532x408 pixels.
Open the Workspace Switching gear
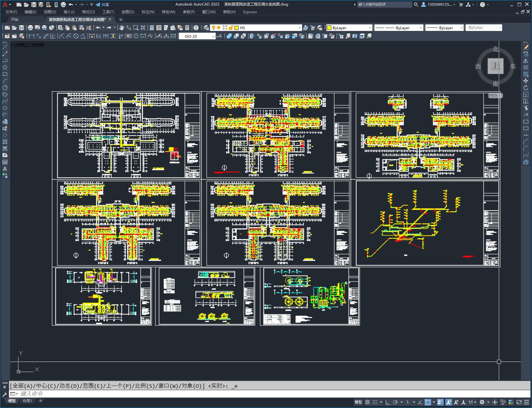pos(482,402)
